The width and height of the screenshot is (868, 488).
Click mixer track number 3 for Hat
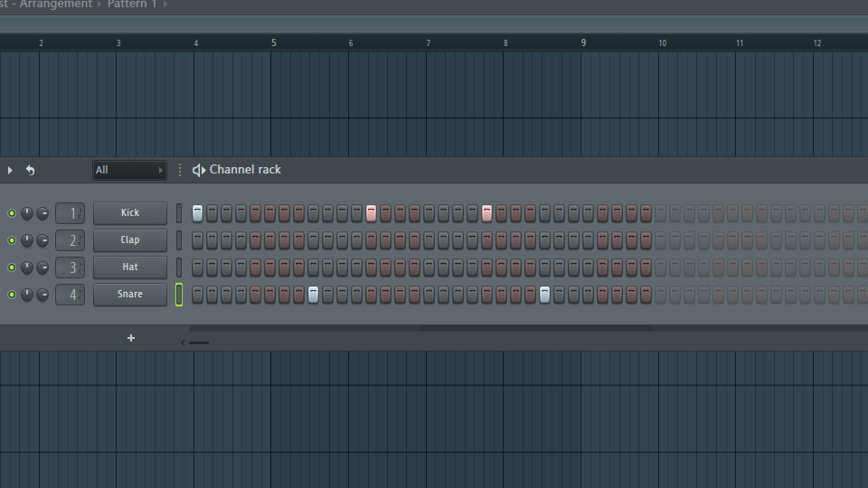(71, 267)
